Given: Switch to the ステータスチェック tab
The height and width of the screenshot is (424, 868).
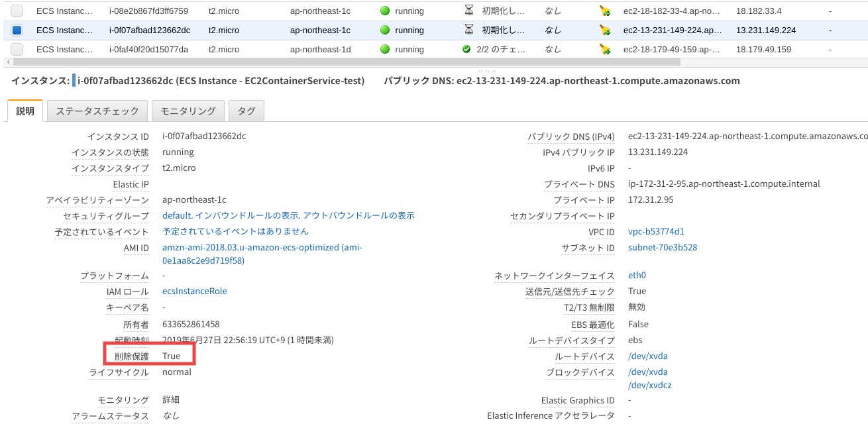Looking at the screenshot, I should click(97, 111).
